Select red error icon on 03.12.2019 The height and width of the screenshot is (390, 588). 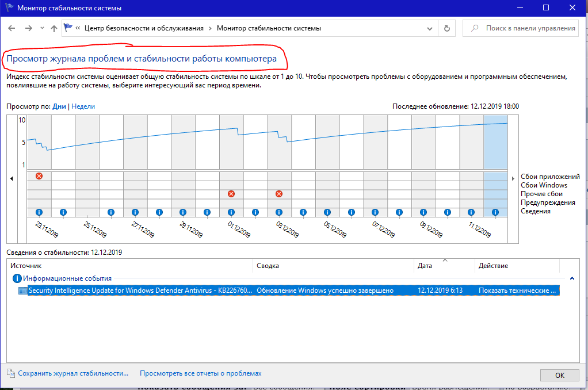pos(279,194)
